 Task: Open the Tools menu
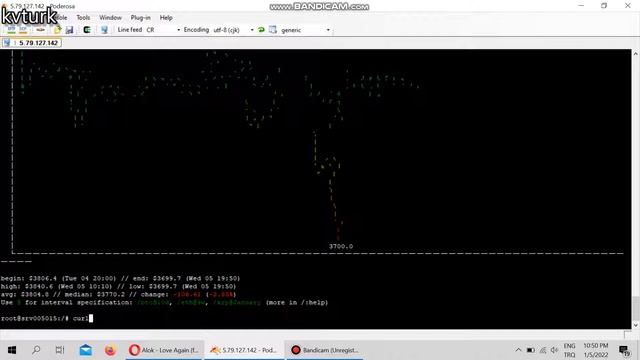click(x=83, y=18)
